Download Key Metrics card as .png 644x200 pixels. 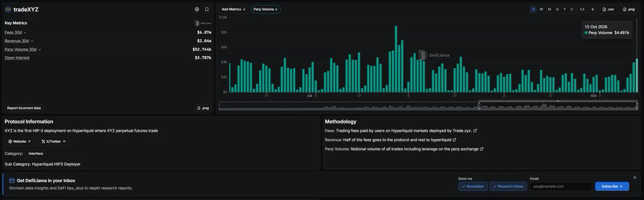click(203, 108)
